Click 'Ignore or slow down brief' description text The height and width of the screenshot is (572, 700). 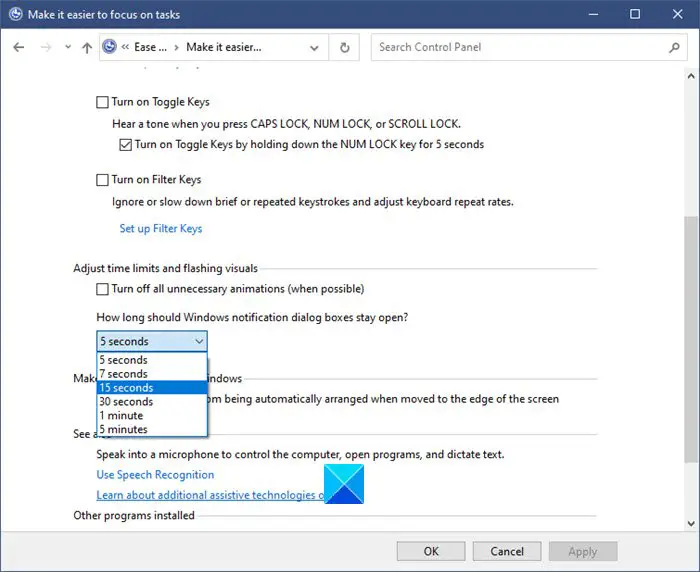[313, 202]
